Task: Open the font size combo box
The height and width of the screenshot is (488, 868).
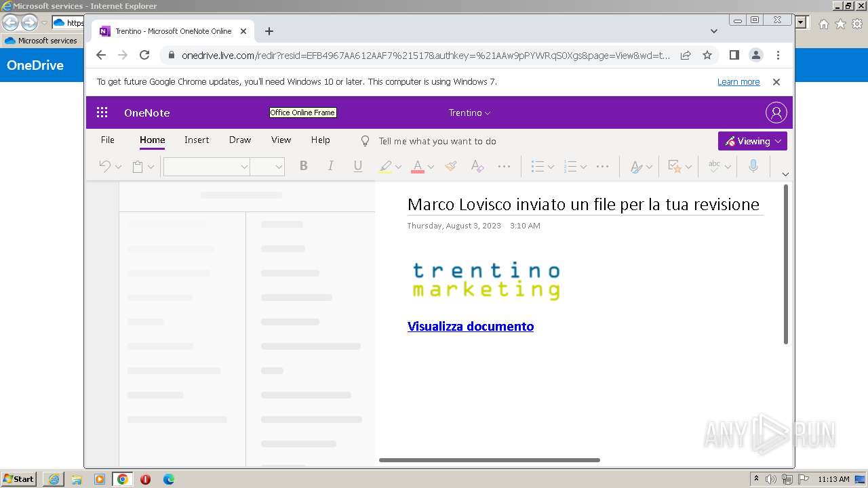Action: (x=267, y=167)
